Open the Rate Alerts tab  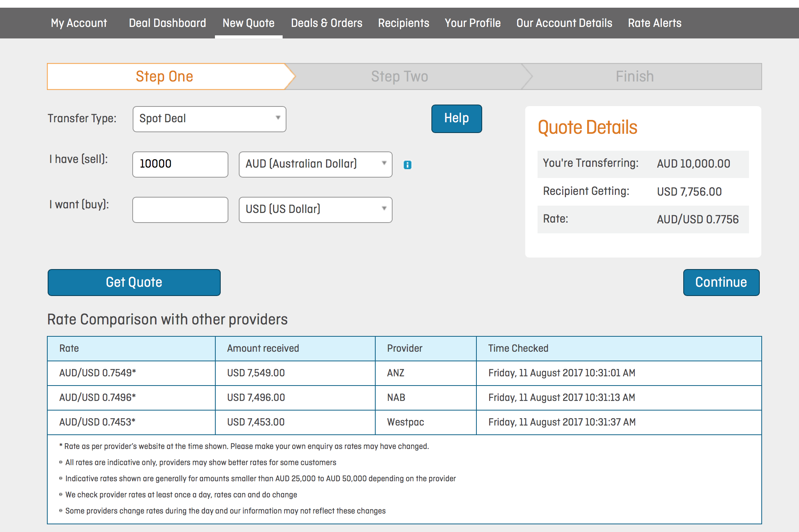click(x=654, y=23)
